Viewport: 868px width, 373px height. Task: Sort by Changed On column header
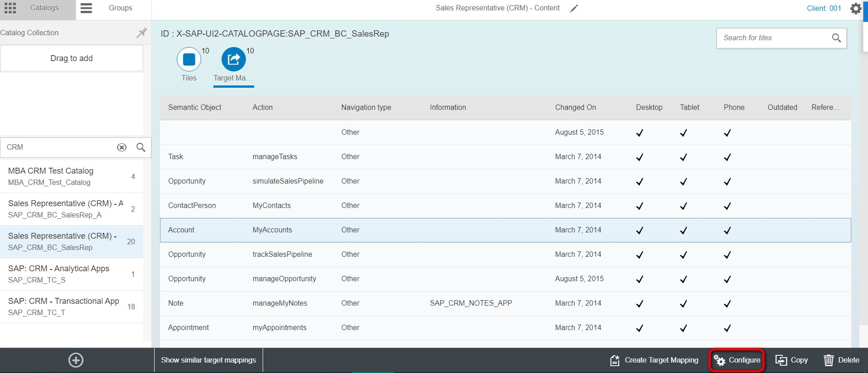click(x=575, y=107)
